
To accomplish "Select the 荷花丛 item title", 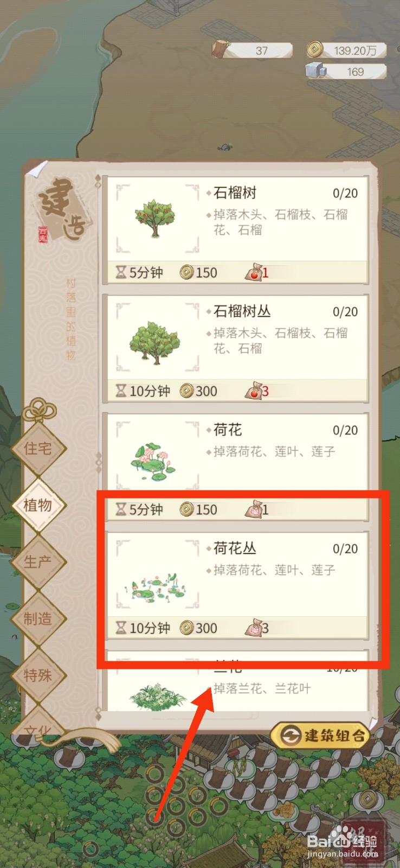I will click(235, 548).
